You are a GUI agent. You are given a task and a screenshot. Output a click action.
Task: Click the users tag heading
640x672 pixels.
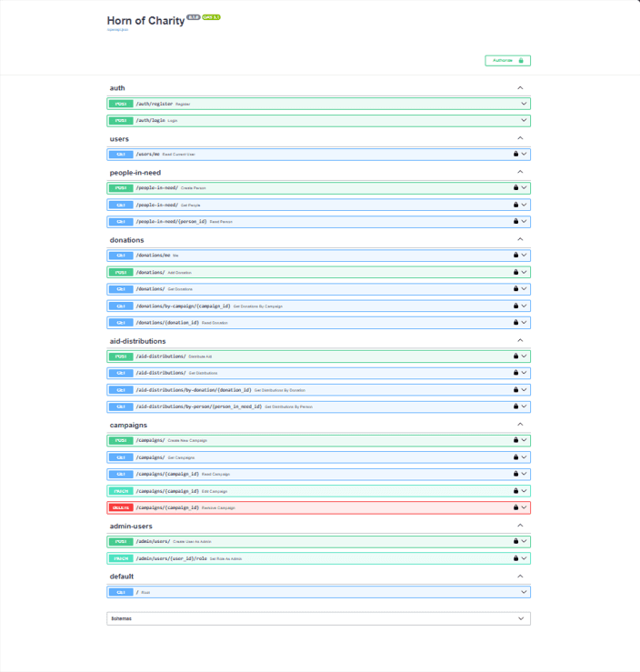(x=119, y=139)
